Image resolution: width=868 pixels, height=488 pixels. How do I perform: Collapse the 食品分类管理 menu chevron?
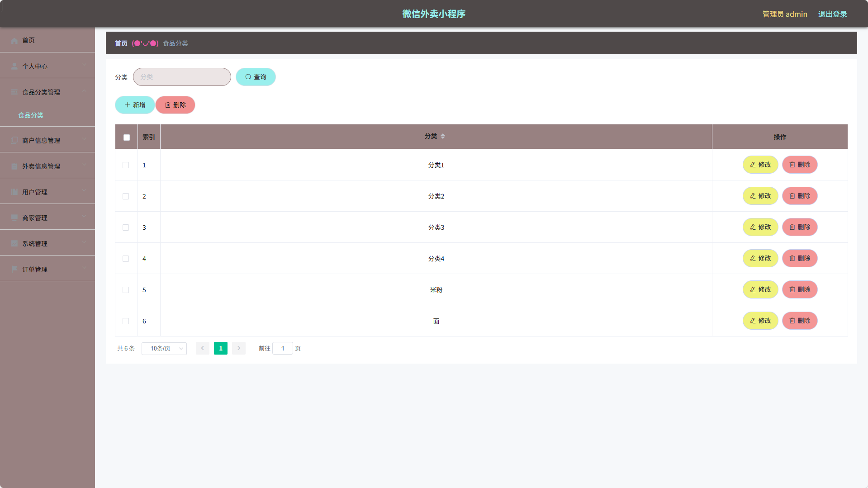84,91
